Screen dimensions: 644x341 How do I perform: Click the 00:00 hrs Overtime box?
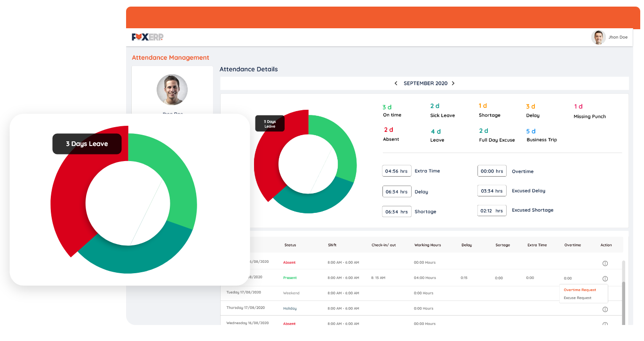coord(492,171)
